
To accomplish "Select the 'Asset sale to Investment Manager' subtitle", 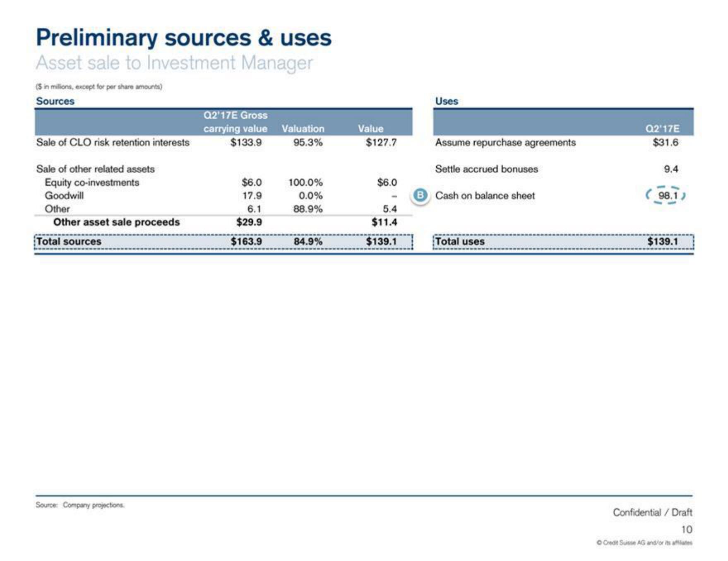I will tap(174, 63).
